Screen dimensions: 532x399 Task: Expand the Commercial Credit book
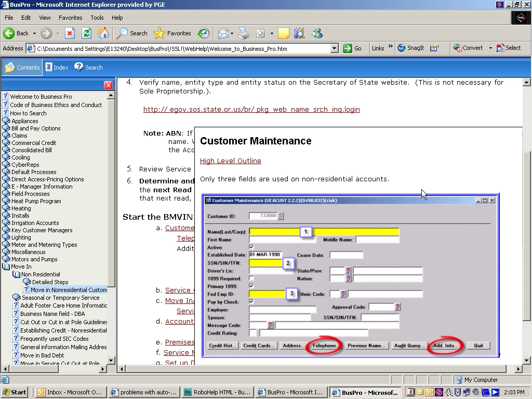click(x=6, y=143)
